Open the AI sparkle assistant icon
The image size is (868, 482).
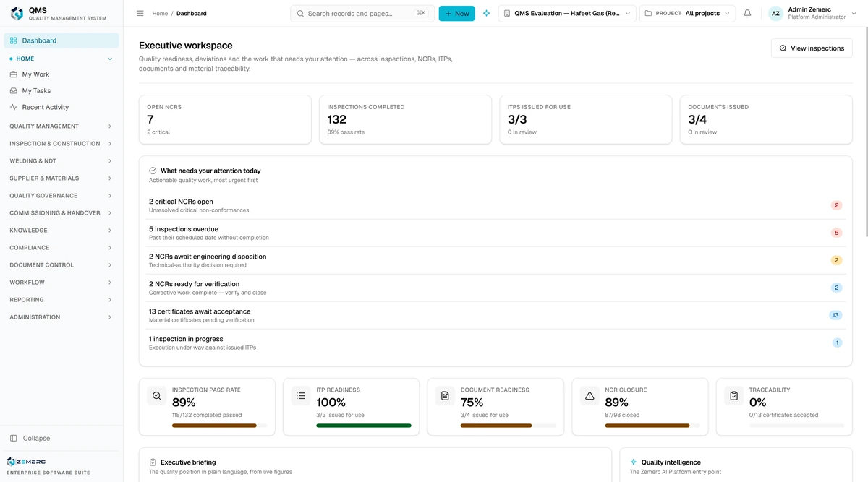point(487,14)
